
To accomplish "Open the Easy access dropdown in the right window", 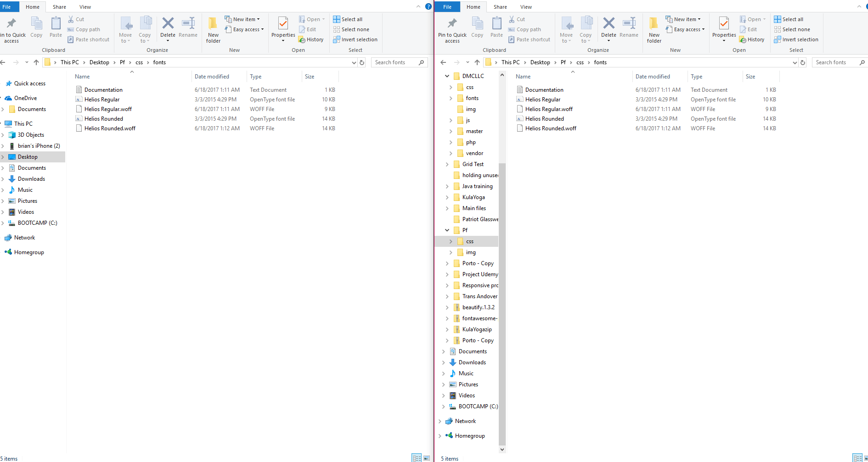I will pos(685,29).
